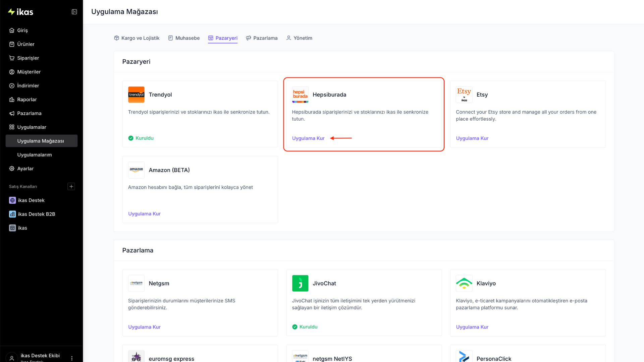The width and height of the screenshot is (644, 362).
Task: Click the euromsg express app logo
Action: click(x=136, y=356)
